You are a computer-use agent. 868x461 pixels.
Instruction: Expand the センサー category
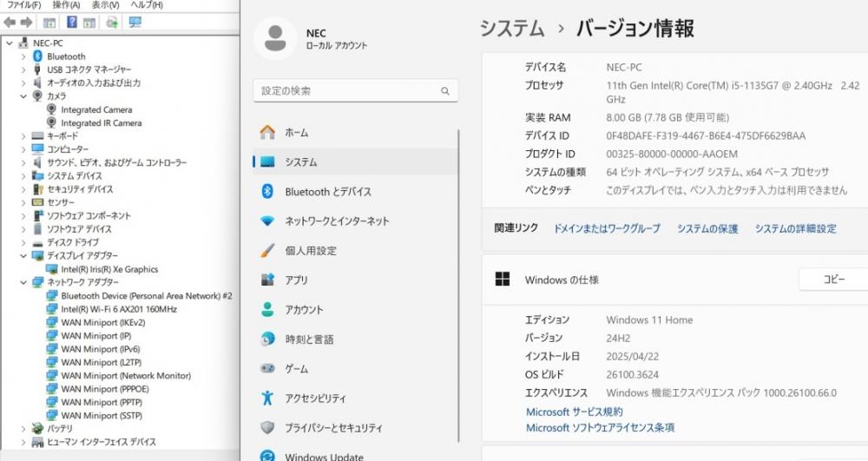[x=23, y=202]
